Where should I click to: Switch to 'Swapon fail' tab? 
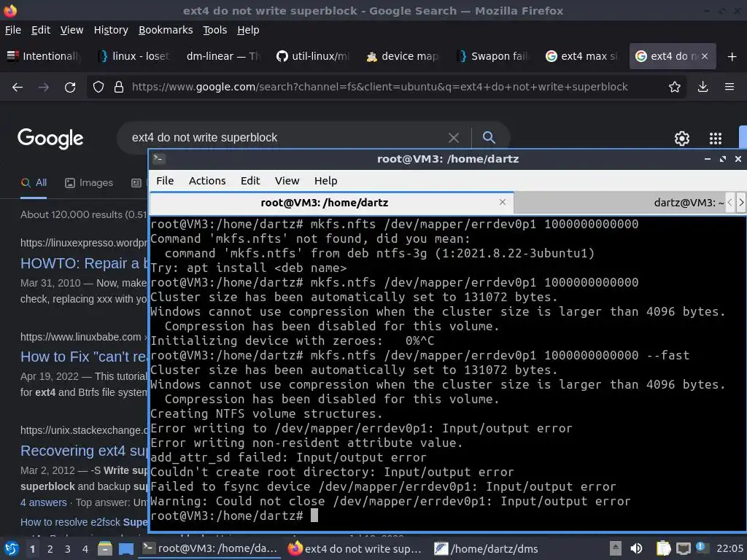[x=492, y=56]
